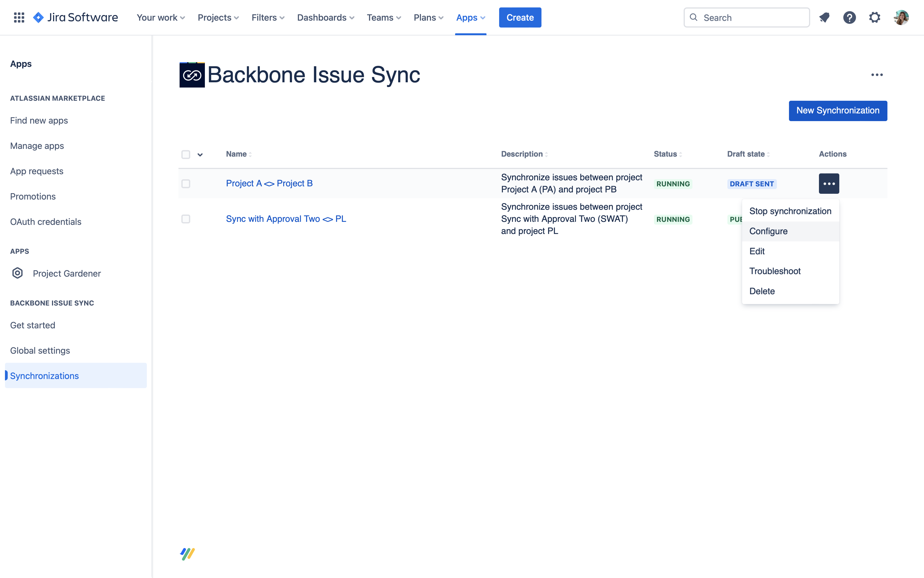Viewport: 924px width, 578px height.
Task: Open OAuth credentials in sidebar
Action: 46,222
